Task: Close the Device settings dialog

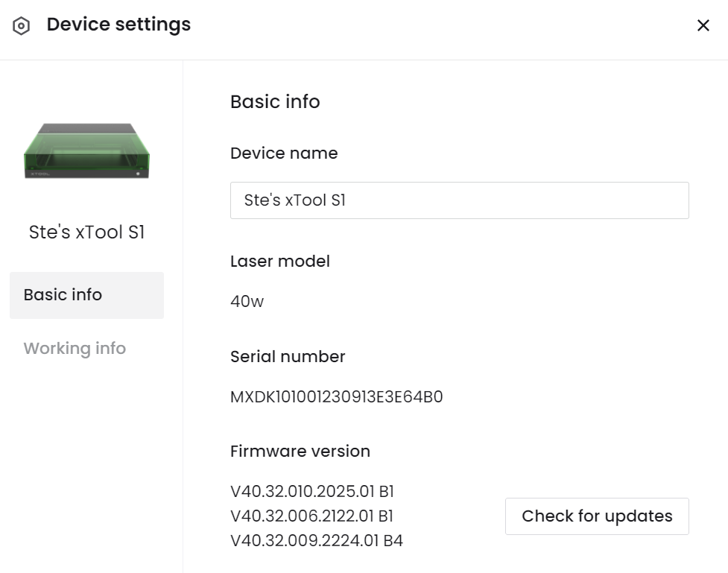Action: [x=703, y=25]
